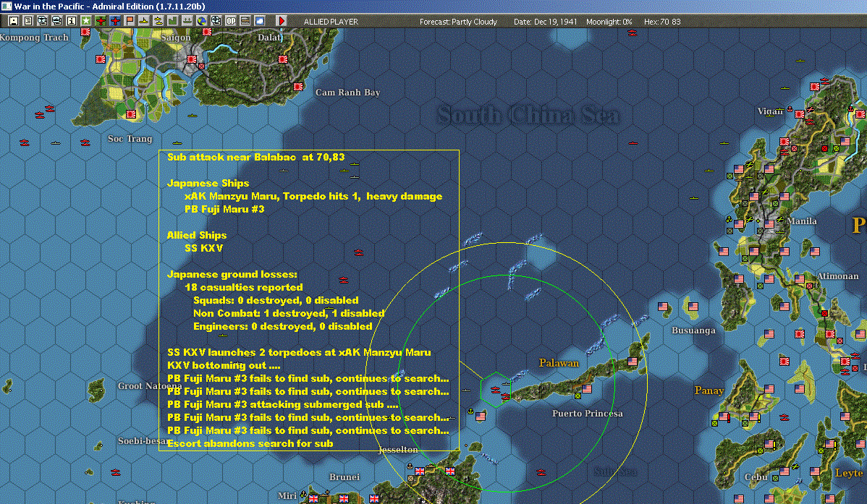867x504 pixels.
Task: Click the Moonlight: 0% indicator
Action: (609, 22)
